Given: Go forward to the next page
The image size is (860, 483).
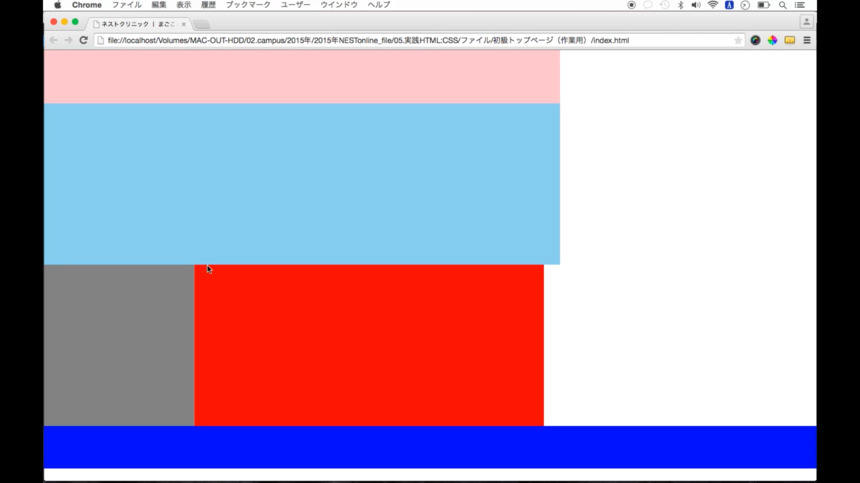Looking at the screenshot, I should (68, 40).
